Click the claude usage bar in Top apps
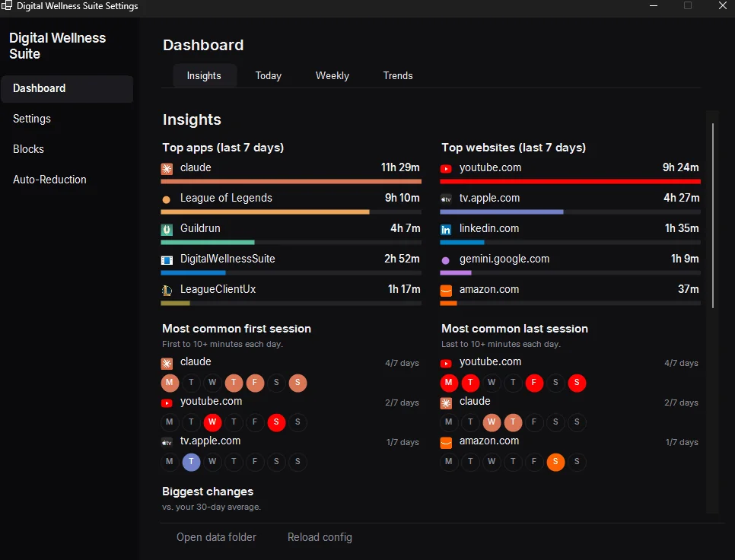The height and width of the screenshot is (560, 735). pyautogui.click(x=291, y=181)
